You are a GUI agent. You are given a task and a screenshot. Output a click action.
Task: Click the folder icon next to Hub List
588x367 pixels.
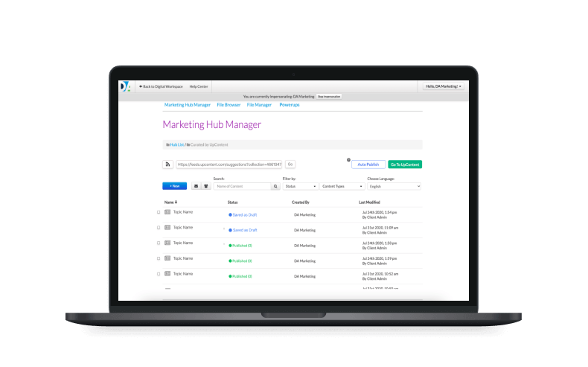coord(167,144)
